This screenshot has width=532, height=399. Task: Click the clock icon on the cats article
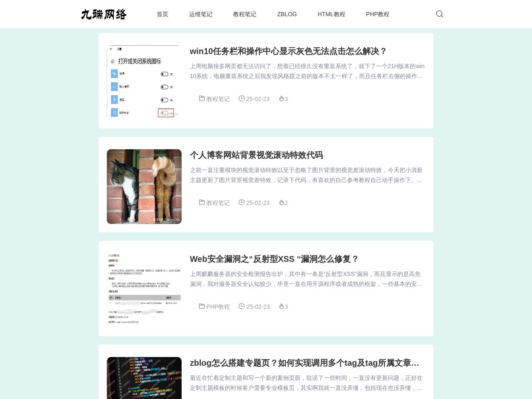241,202
